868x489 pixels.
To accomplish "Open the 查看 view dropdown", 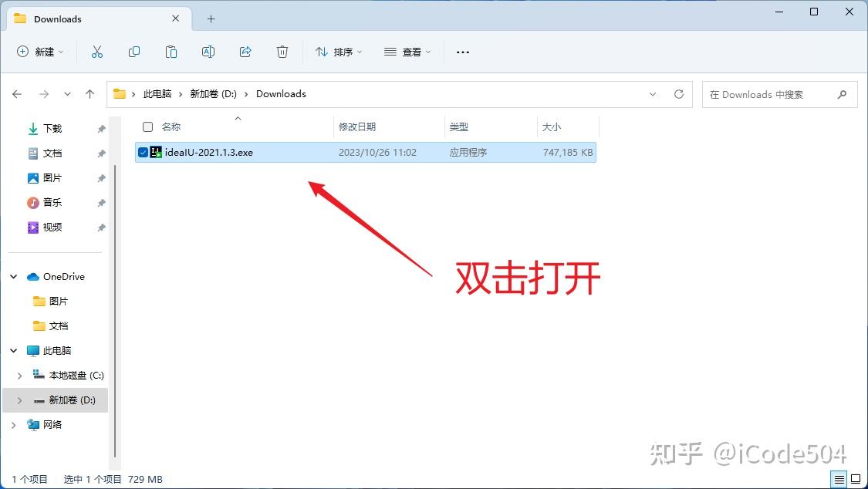I will (407, 52).
